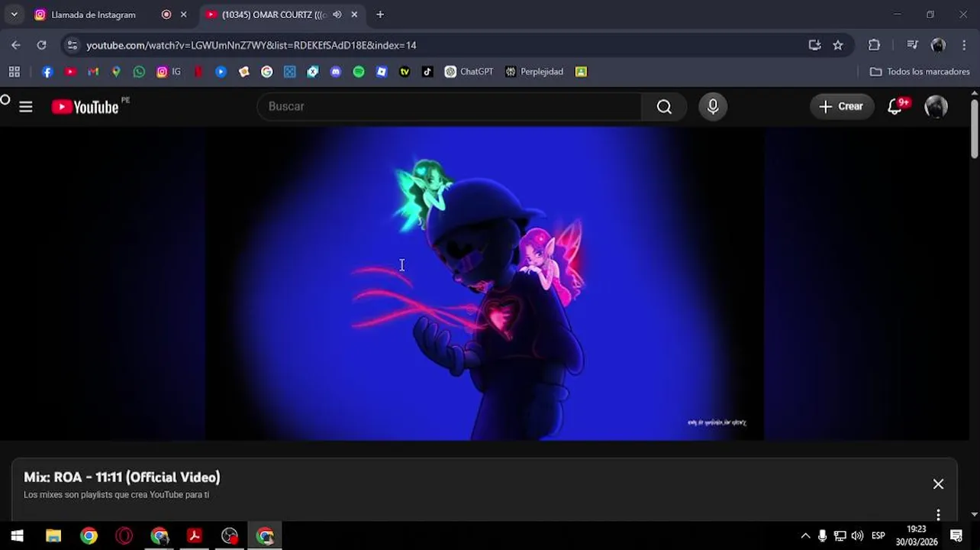
Task: Open media controls icon in toolbar
Action: coord(913,45)
